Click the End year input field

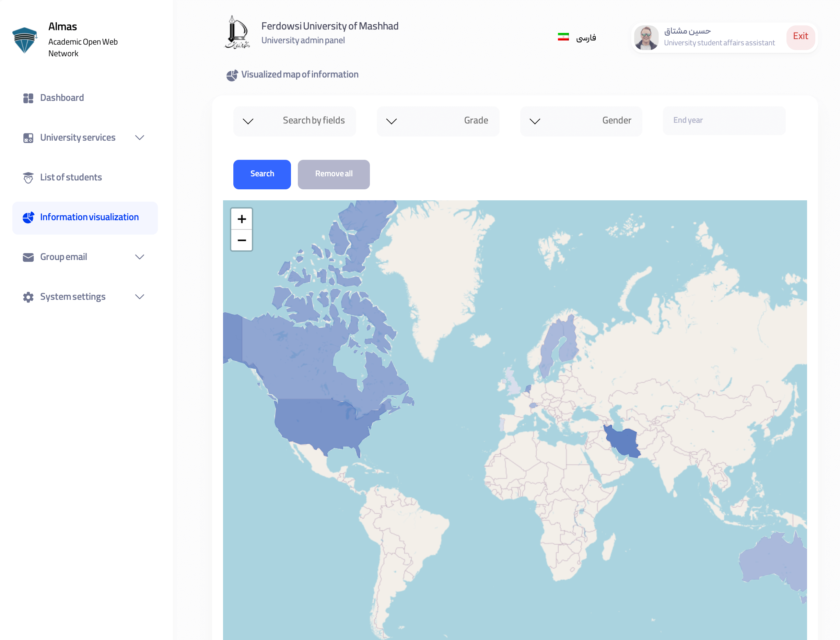(x=724, y=121)
